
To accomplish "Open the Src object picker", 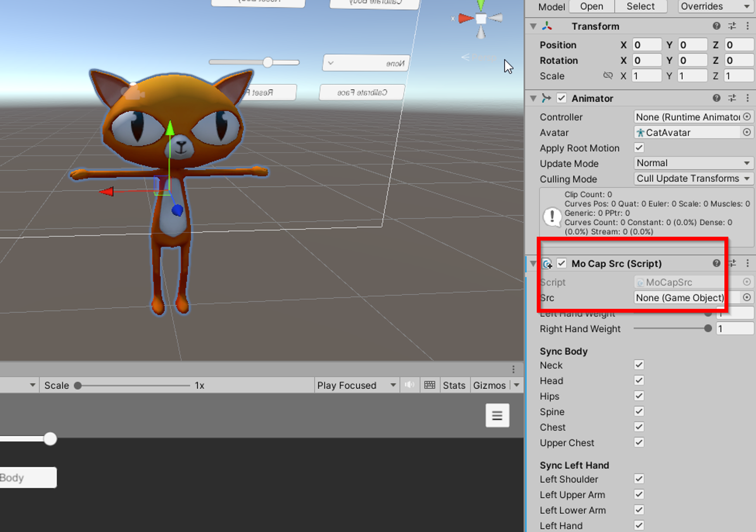I will point(747,297).
